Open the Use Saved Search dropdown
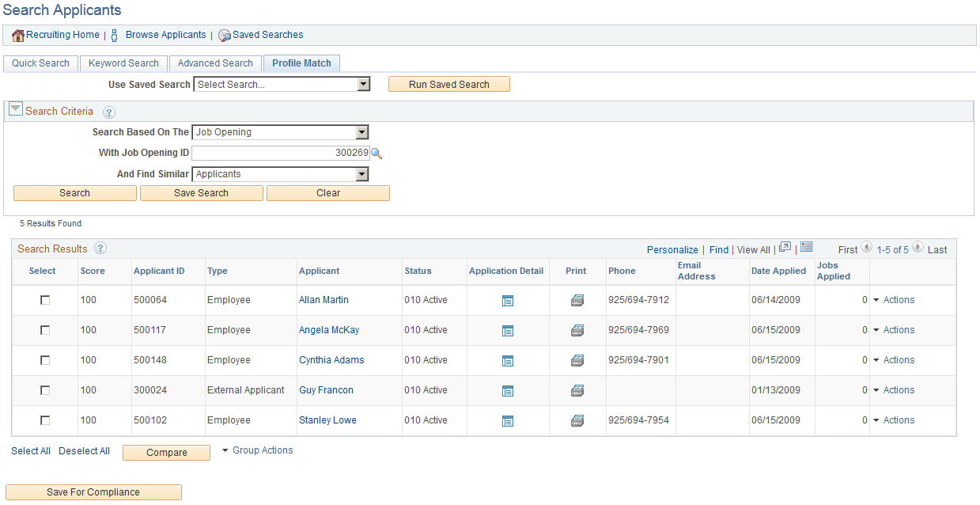This screenshot has height=505, width=980. [x=362, y=84]
